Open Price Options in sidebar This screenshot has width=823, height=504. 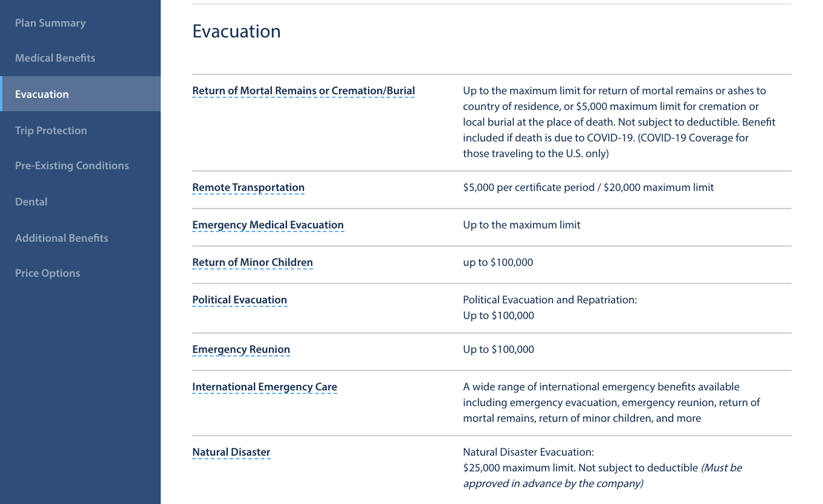[x=48, y=273]
